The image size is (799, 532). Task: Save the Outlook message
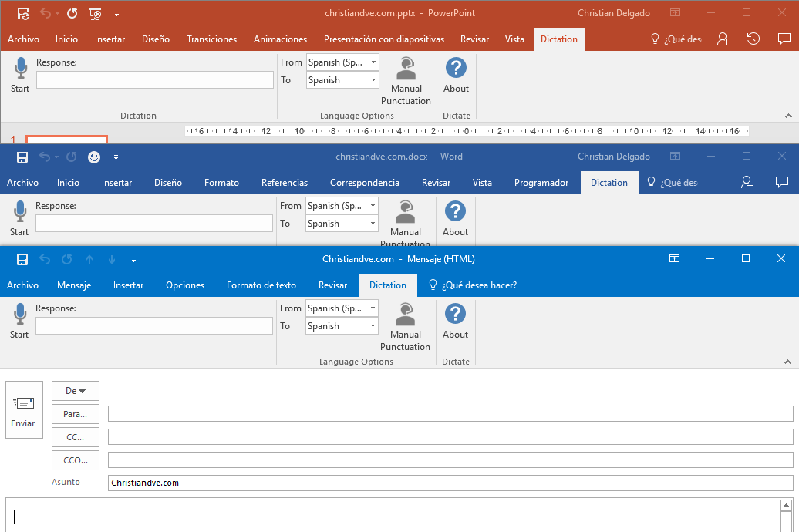[22, 259]
